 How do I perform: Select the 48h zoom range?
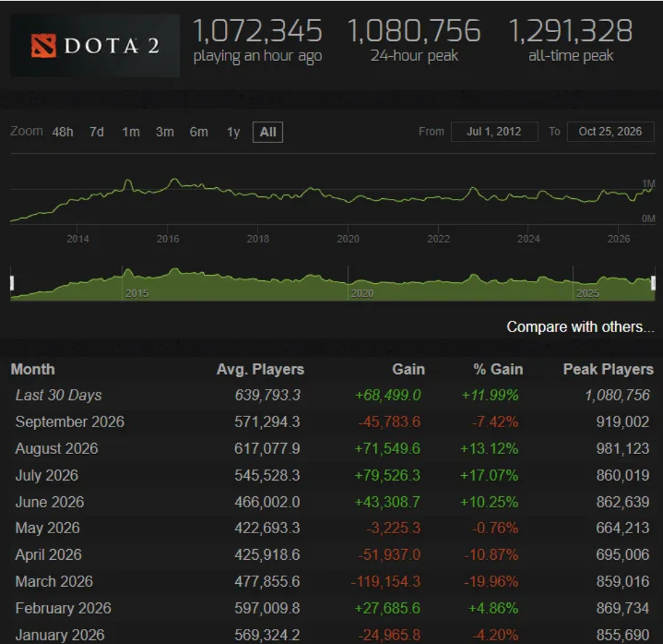[63, 132]
